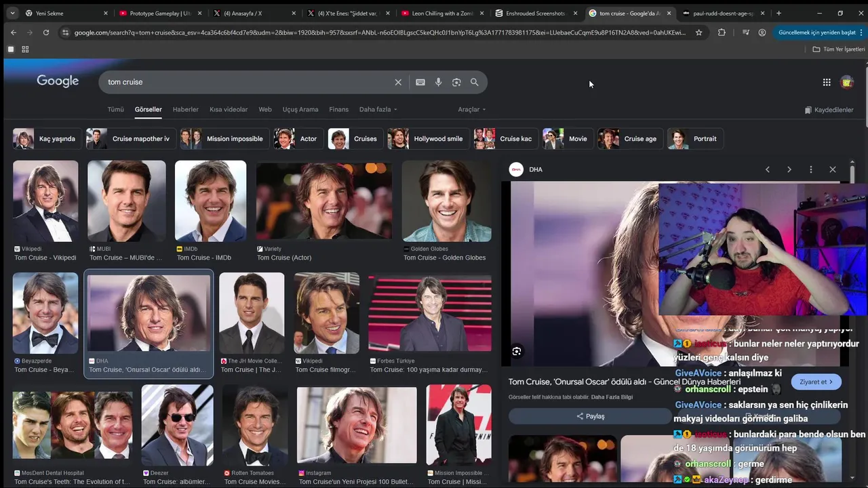This screenshot has width=868, height=488.
Task: Open the Forbes Türkiye image thumbnail
Action: point(430,313)
